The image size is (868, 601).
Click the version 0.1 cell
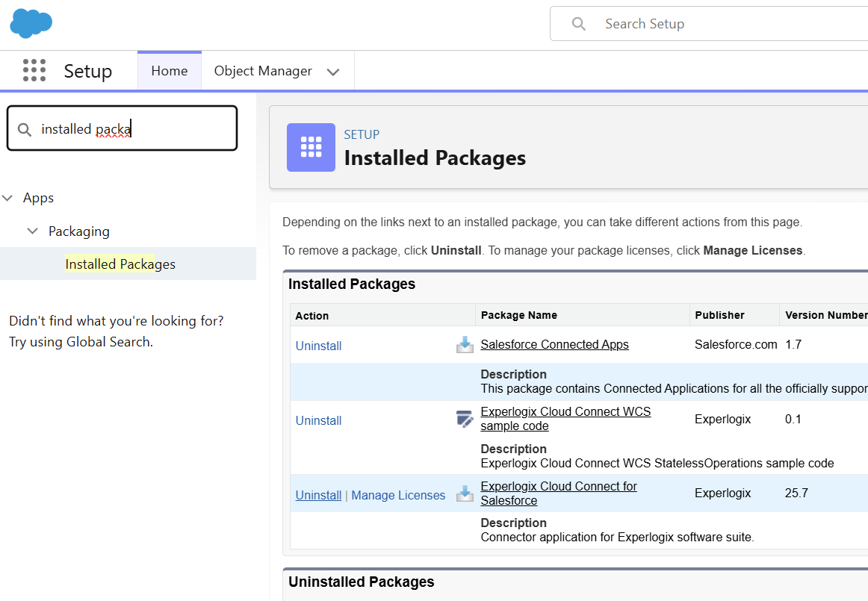tap(793, 419)
